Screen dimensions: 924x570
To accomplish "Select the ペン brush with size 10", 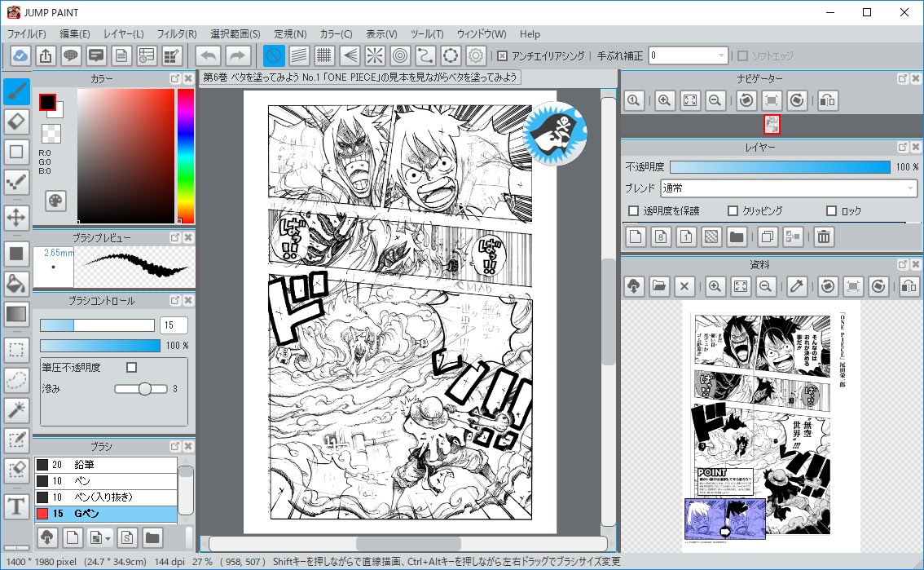I will (106, 481).
